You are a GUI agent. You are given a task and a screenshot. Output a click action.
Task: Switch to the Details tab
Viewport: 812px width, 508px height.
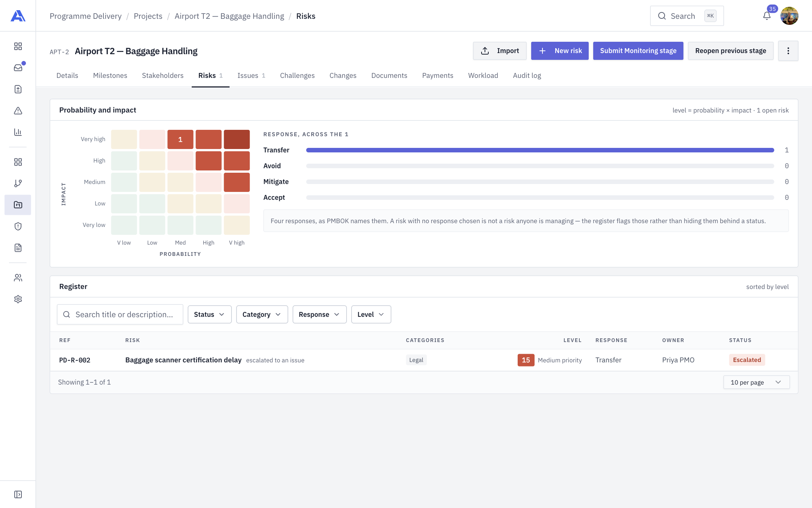coord(67,76)
